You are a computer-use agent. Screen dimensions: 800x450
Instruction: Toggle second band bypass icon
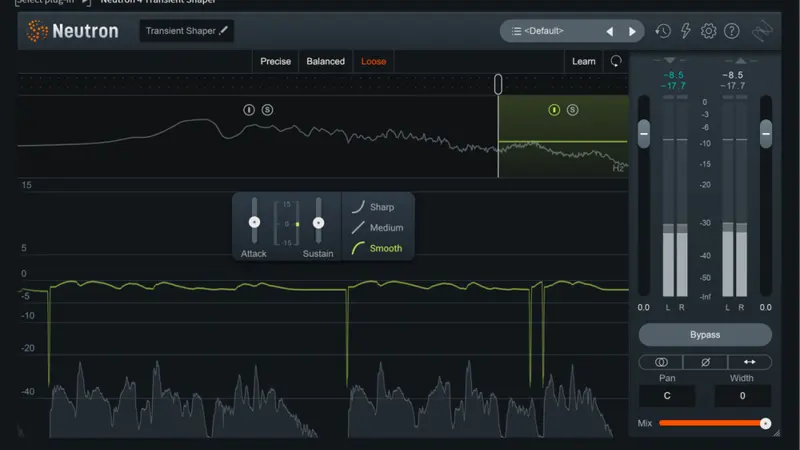click(x=554, y=110)
